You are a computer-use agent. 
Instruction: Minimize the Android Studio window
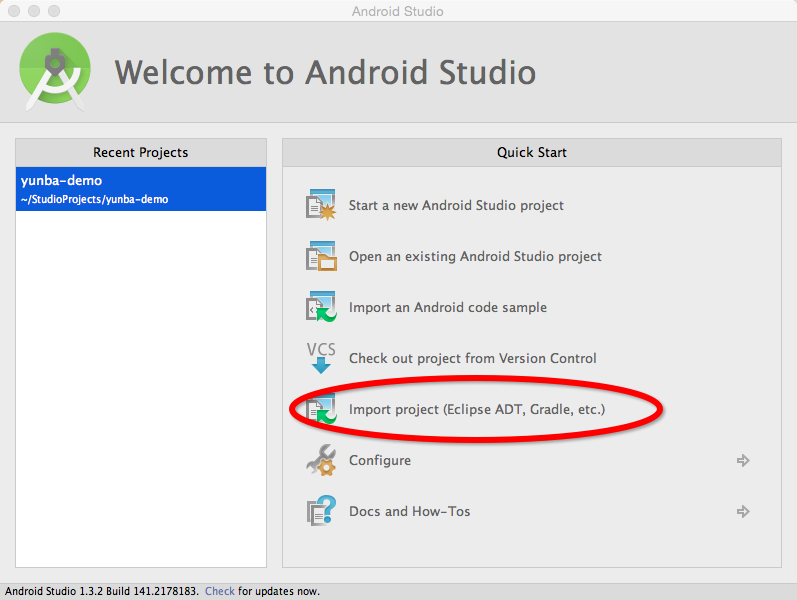pyautogui.click(x=34, y=11)
